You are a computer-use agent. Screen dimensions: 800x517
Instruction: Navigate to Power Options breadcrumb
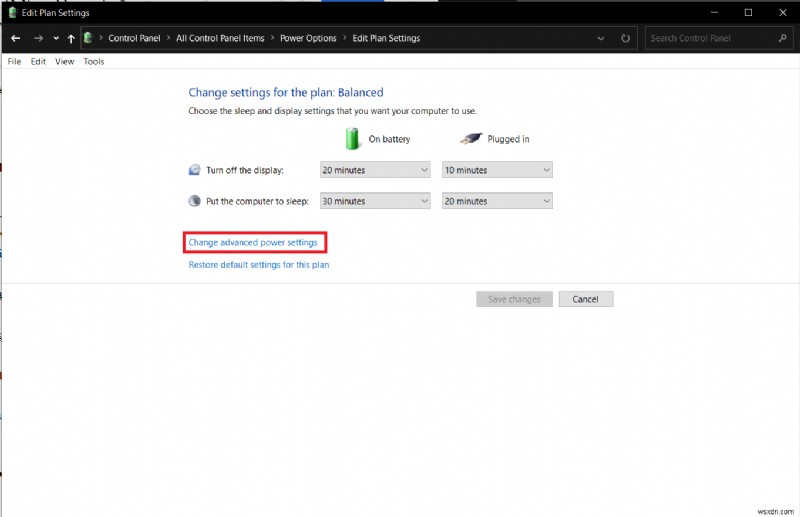(x=308, y=38)
